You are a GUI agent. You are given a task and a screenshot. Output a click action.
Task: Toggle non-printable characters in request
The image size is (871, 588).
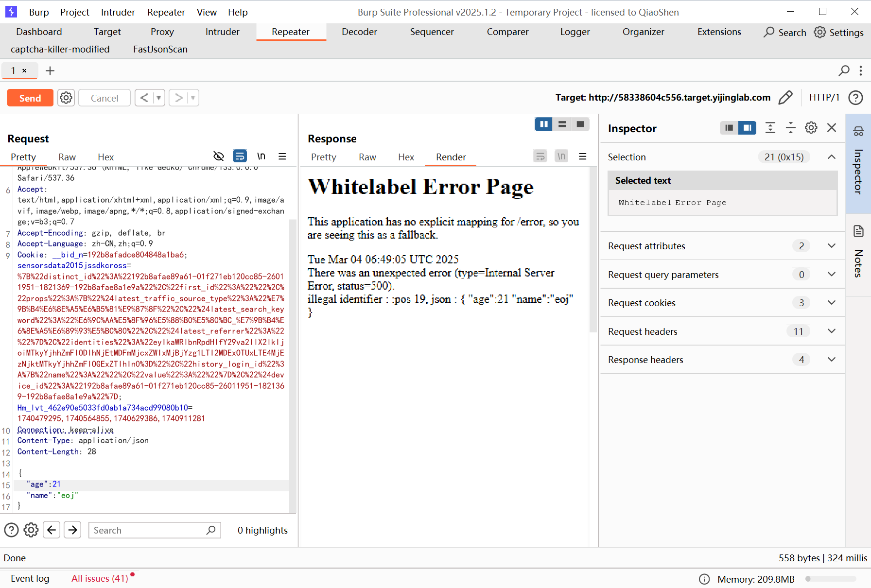261,156
